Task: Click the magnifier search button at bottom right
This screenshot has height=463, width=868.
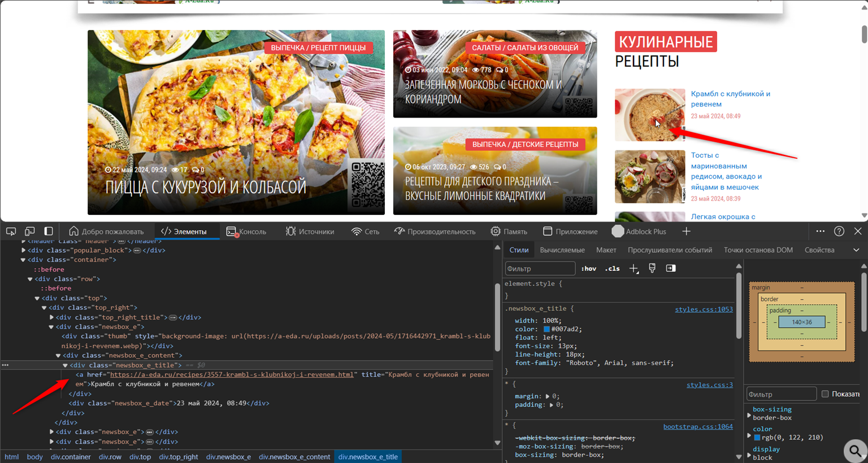Action: [x=856, y=451]
